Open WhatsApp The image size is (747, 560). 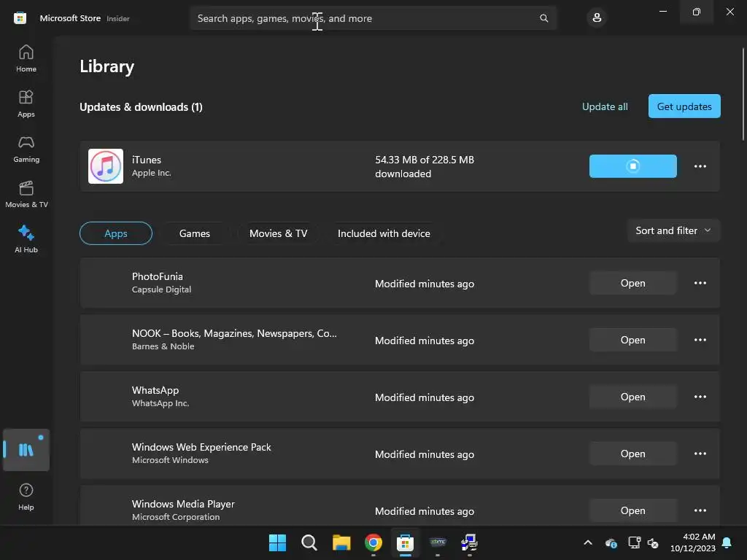pos(632,397)
